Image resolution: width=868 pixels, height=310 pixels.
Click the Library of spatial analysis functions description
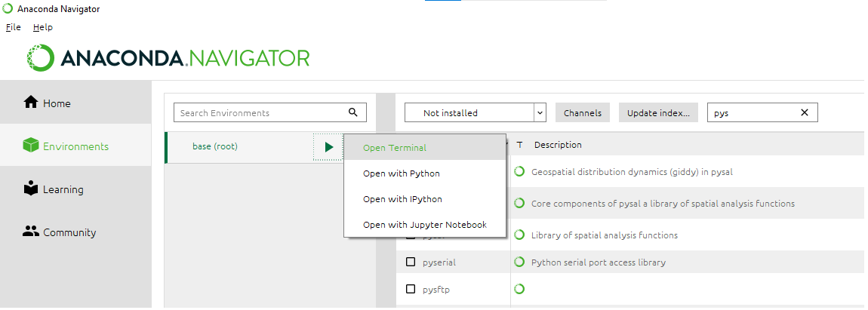pos(604,235)
